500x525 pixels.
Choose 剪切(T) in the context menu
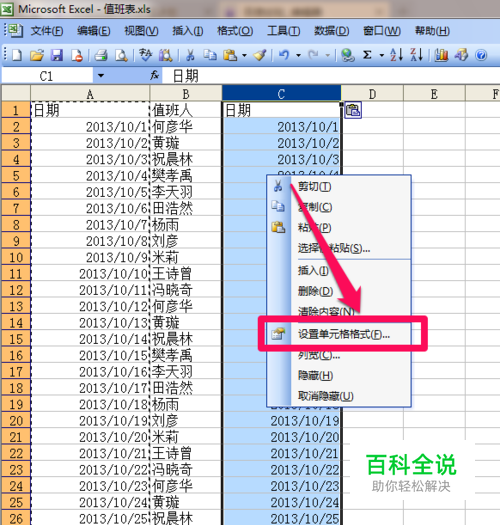pyautogui.click(x=339, y=186)
